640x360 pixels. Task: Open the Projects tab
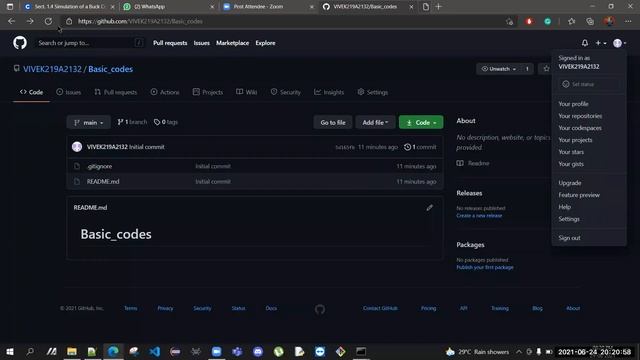point(208,92)
